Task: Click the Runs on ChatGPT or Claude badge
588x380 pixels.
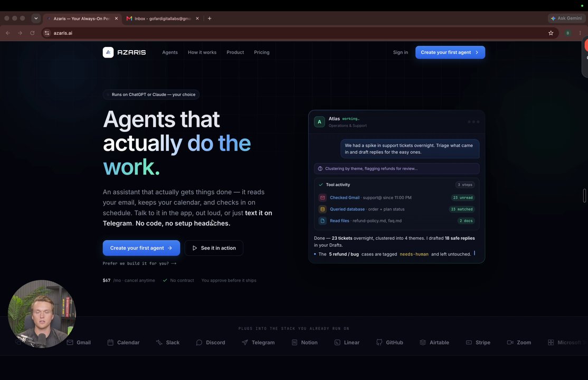Action: 151,94
